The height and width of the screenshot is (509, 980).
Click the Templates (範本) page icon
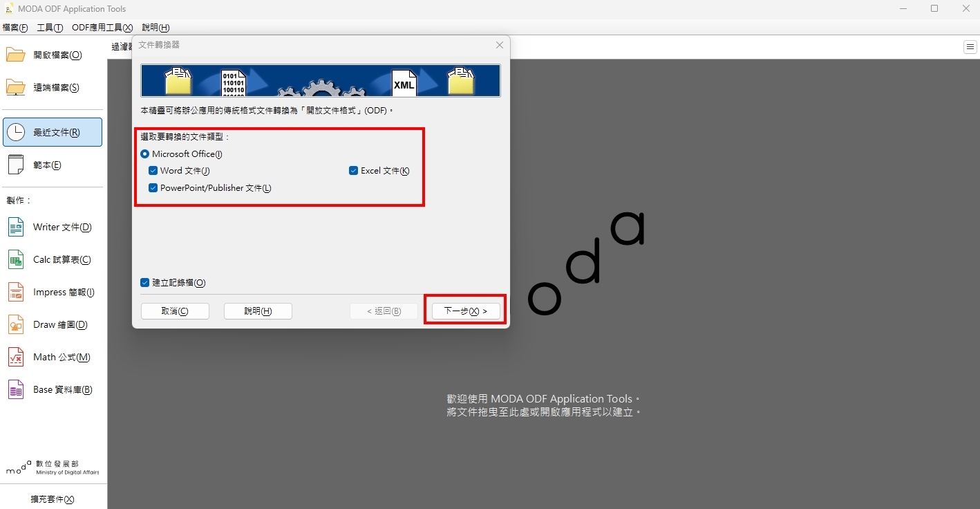[16, 165]
